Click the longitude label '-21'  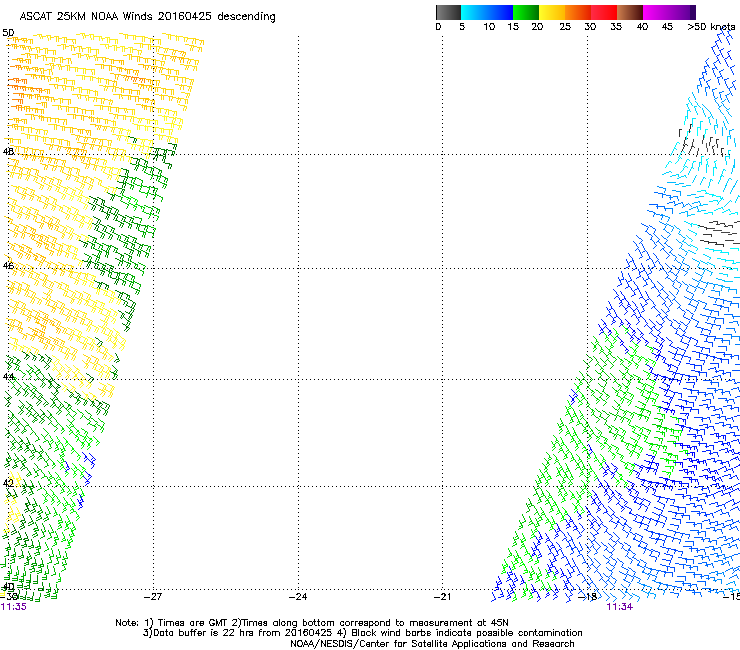[x=442, y=597]
